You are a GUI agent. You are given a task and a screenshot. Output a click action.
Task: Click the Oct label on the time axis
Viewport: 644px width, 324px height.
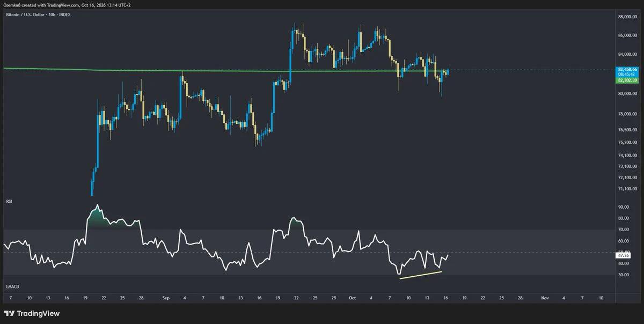pyautogui.click(x=353, y=297)
